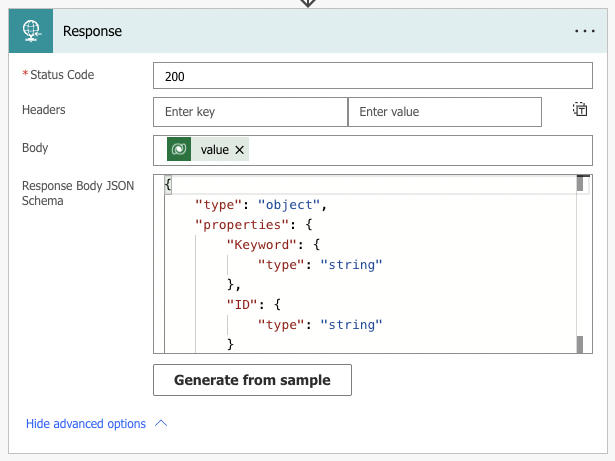Click the "object" value in schema

(289, 205)
